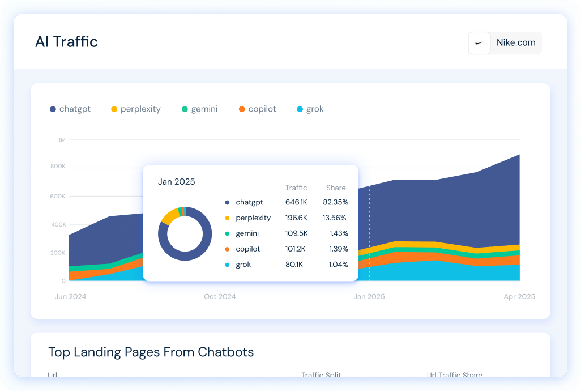The width and height of the screenshot is (581, 392).
Task: Sort by Url Traffic Share column
Action: (x=454, y=374)
